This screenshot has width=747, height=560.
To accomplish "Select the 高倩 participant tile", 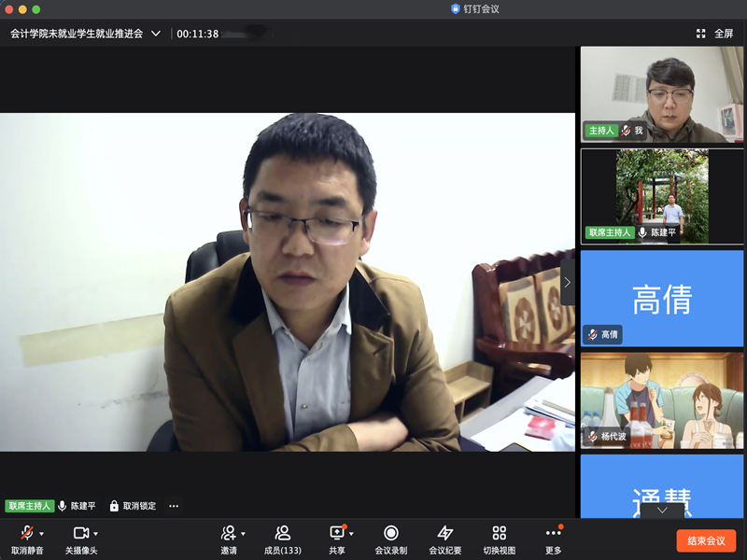I will coord(662,298).
